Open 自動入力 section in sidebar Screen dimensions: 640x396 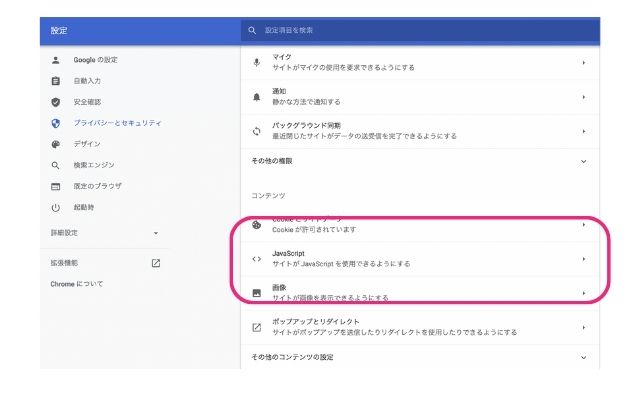[x=87, y=81]
